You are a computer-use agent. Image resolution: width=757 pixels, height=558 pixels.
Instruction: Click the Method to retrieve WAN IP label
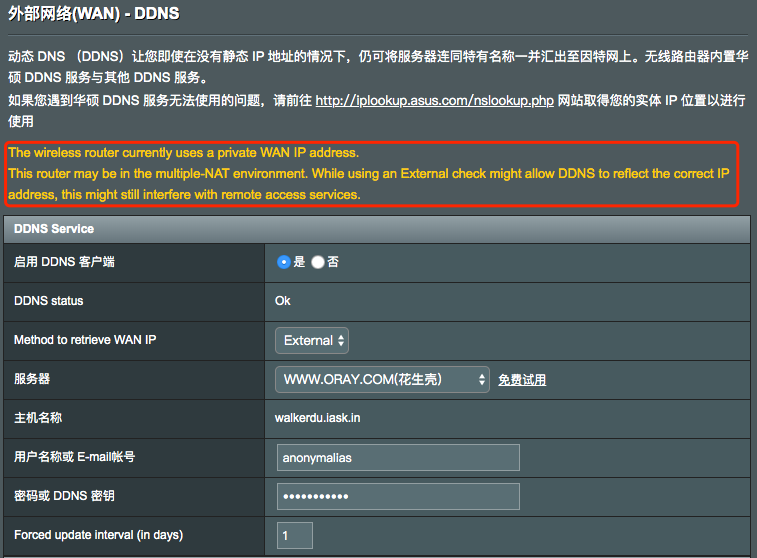point(85,340)
